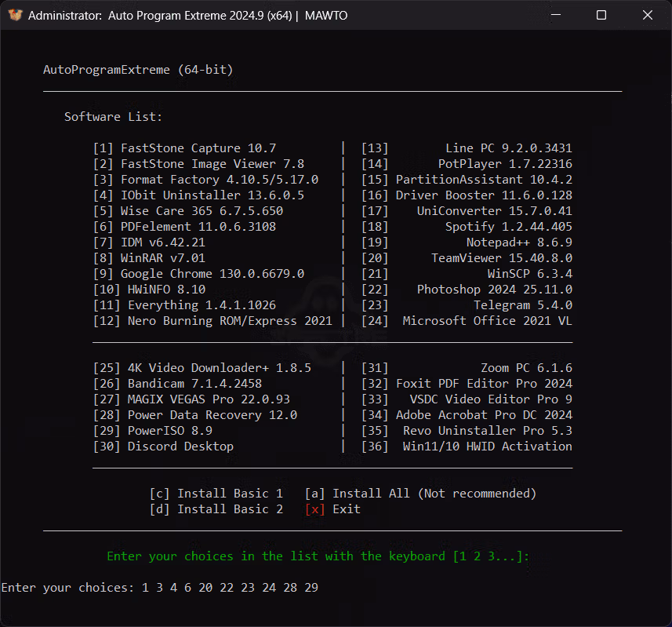
Task: Click the window title 'Auto Program Extreme 2024.9'
Action: [x=186, y=16]
